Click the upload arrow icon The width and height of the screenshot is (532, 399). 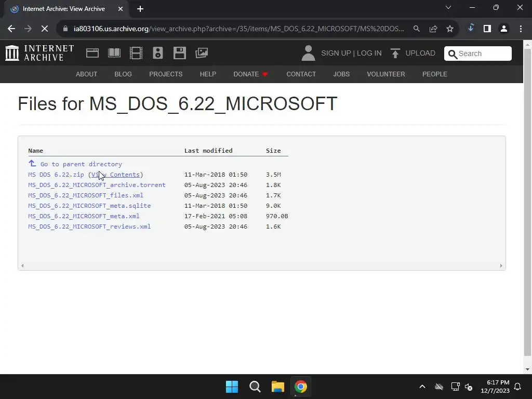[395, 54]
